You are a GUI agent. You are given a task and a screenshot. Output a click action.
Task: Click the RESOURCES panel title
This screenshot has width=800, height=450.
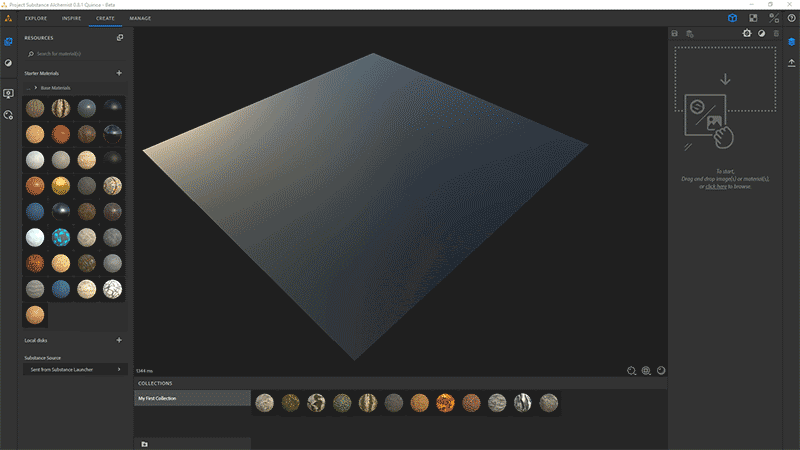(x=39, y=38)
